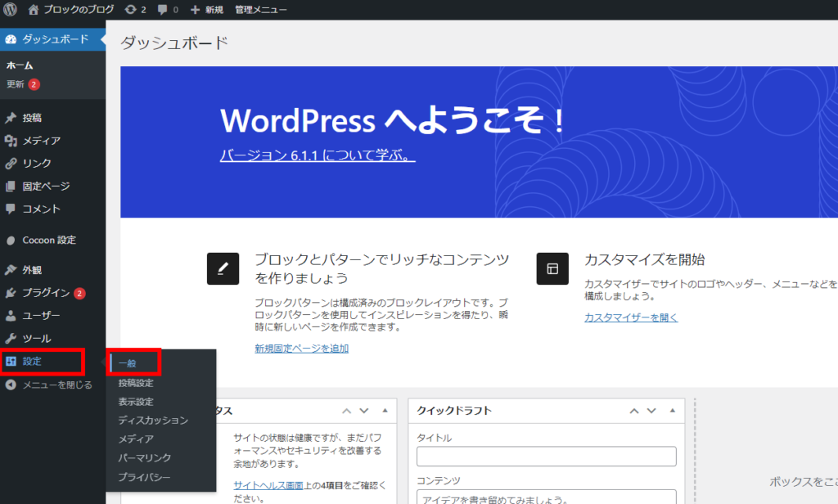
Task: Move the site health box up
Action: pos(347,411)
